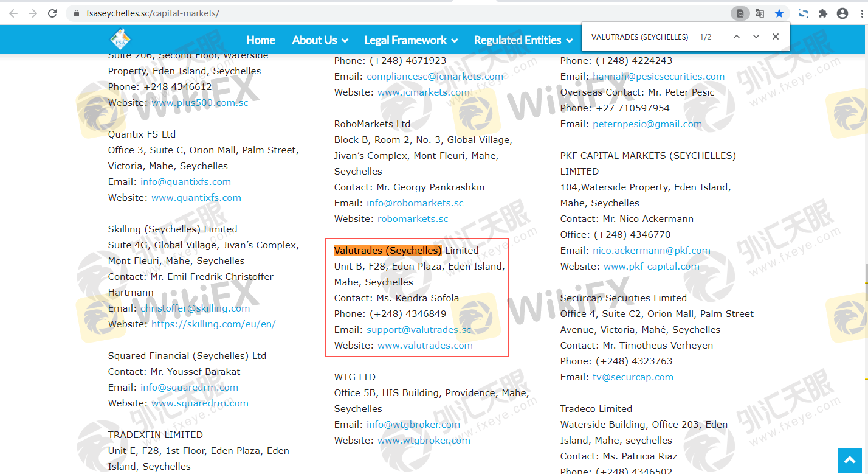Viewport: 868px width, 474px height.
Task: Click the blue S extension icon
Action: 803,13
